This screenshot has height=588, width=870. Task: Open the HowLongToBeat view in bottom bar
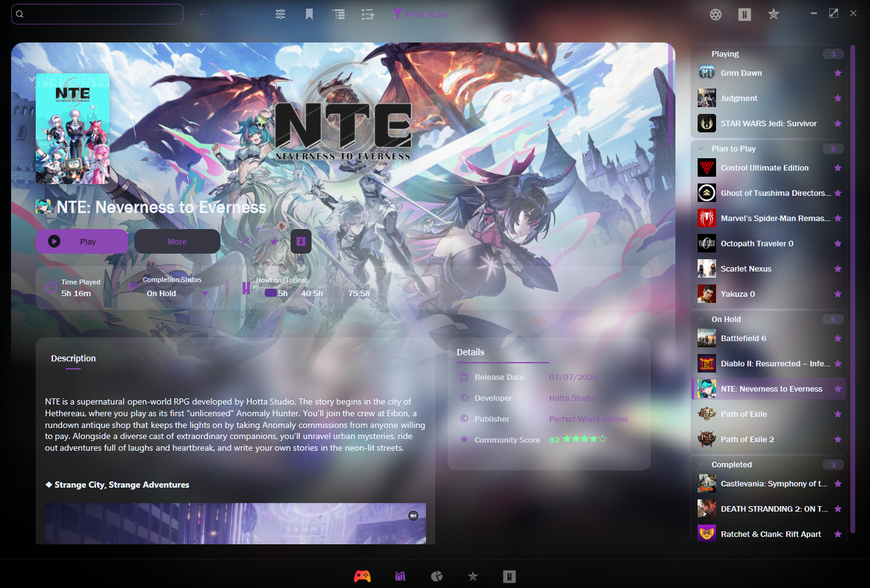(509, 576)
